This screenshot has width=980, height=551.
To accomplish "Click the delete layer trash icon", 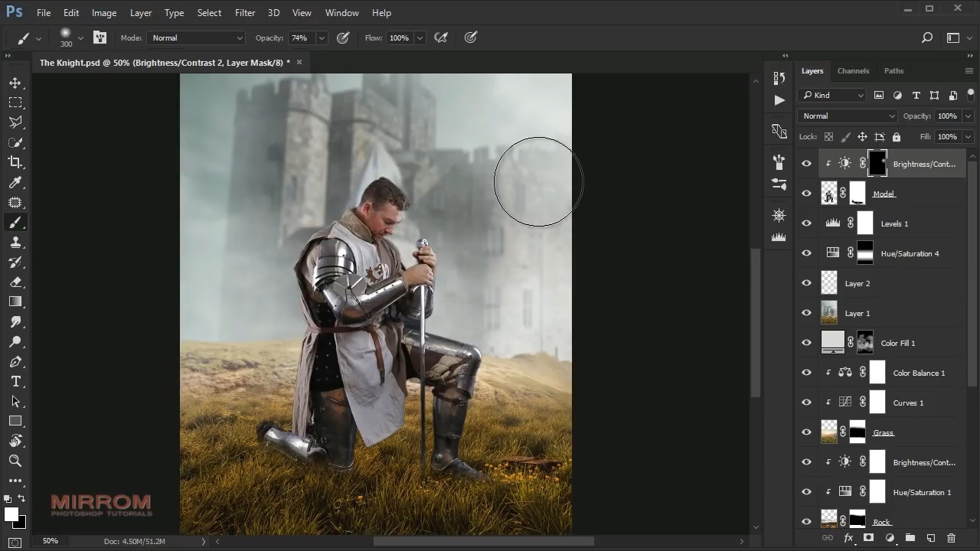I will tap(952, 538).
